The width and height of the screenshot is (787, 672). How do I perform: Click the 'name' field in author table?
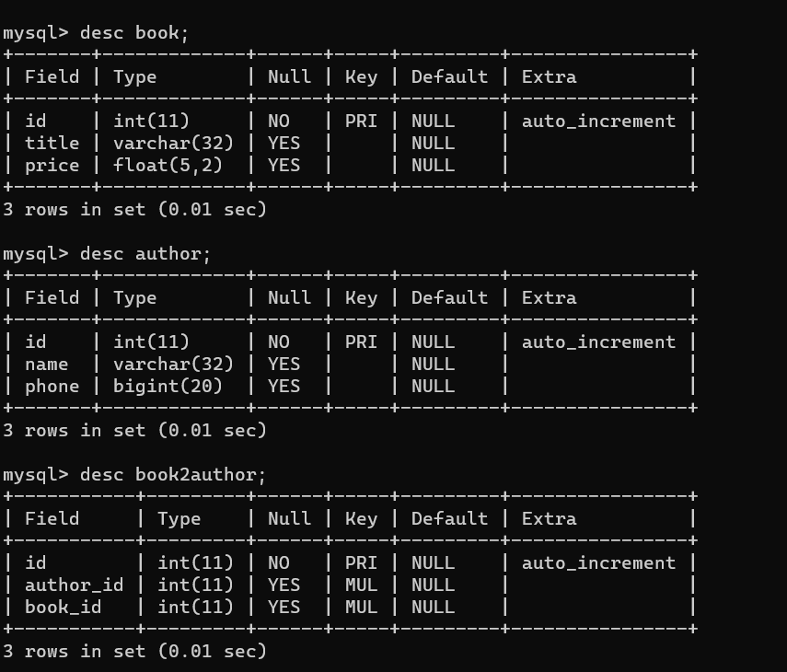click(47, 365)
